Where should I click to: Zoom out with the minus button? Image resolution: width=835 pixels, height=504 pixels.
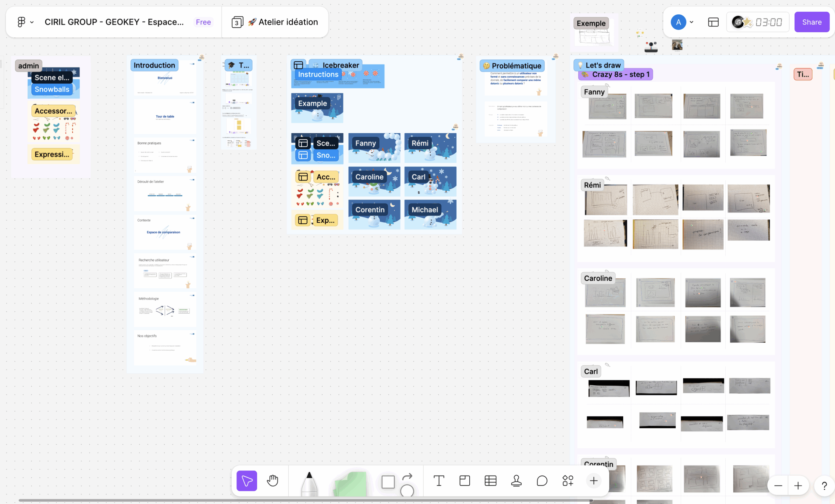tap(778, 486)
